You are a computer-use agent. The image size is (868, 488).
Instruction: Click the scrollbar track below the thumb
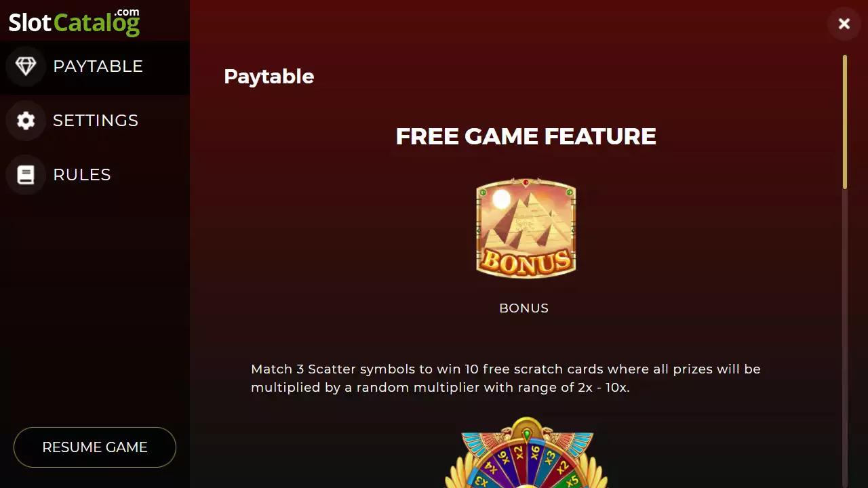[x=845, y=339]
